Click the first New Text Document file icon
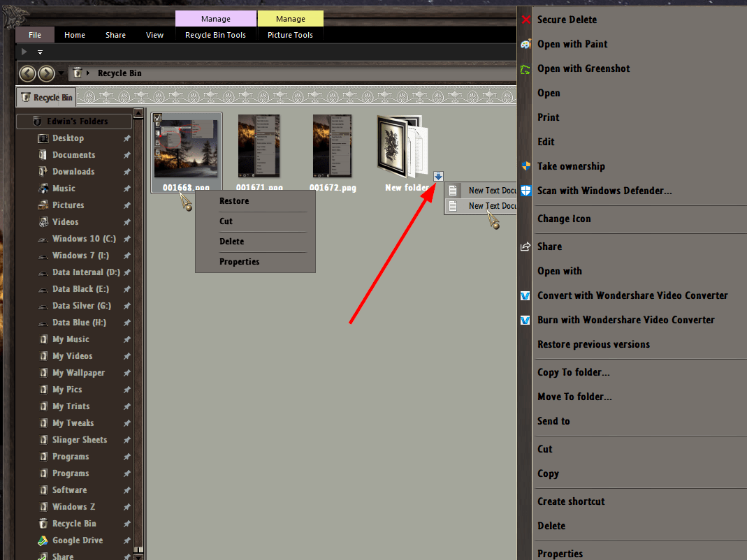747x560 pixels. [453, 191]
